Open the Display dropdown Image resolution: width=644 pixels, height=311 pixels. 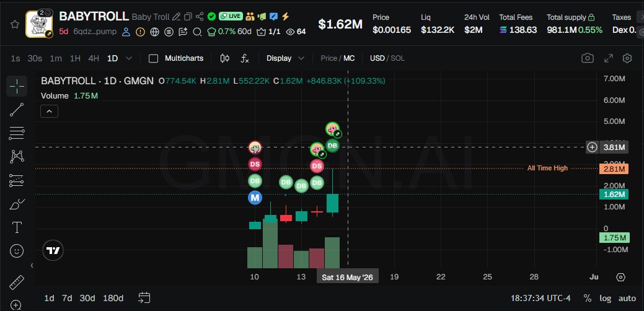tap(285, 58)
